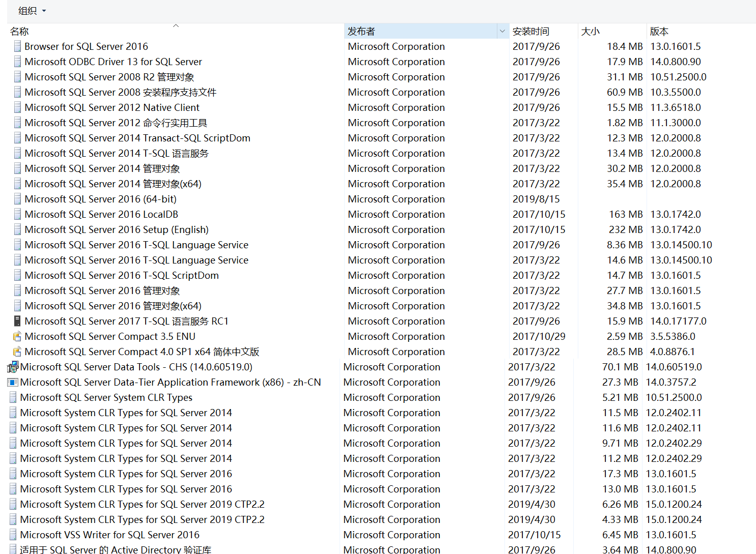The height and width of the screenshot is (554, 756).
Task: Select Microsoft SQL Server 2008 安装程序支持文件
Action: [121, 92]
